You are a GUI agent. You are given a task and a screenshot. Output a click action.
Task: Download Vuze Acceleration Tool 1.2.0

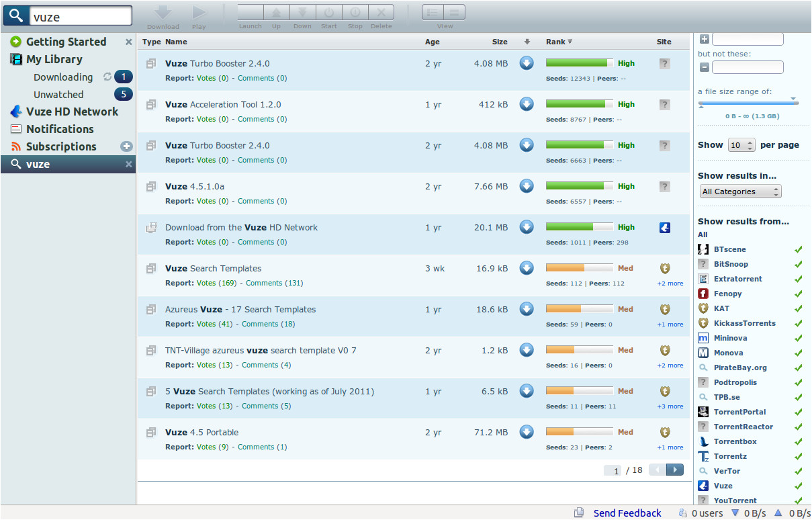[x=527, y=104]
